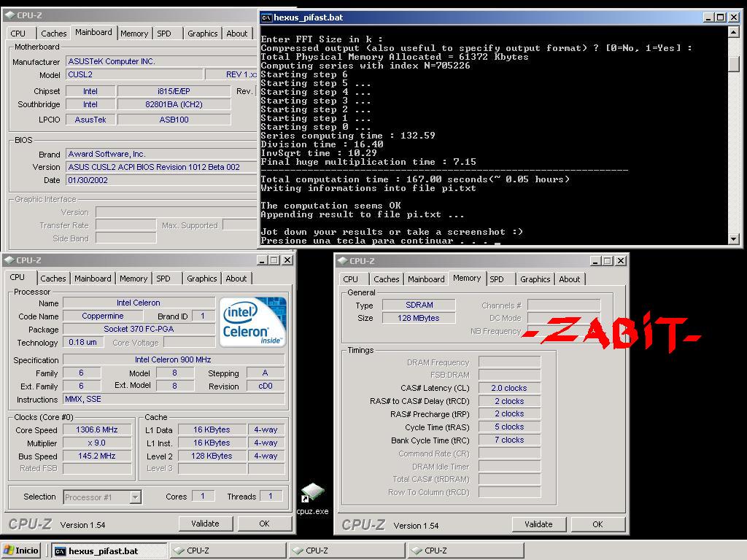Activate the middle CPU-Z taskbar button
Viewport: 747px width, 560px height.
(347, 551)
